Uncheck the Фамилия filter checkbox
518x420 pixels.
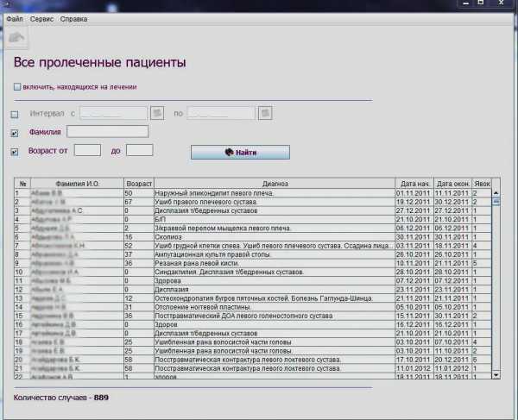(14, 133)
